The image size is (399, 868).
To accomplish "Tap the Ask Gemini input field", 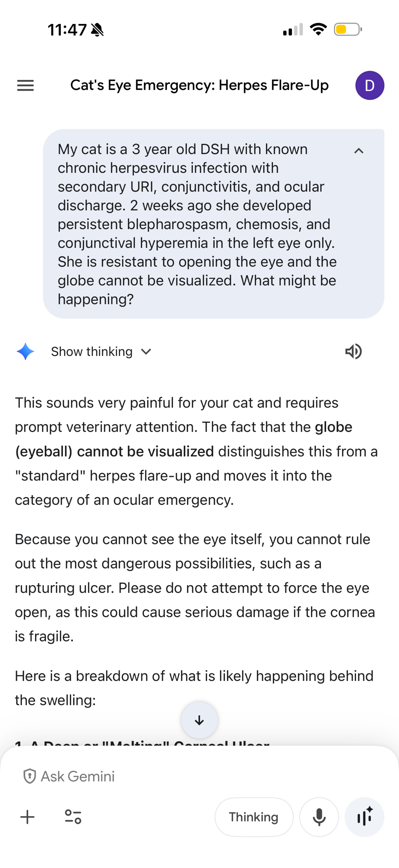I will (x=173, y=776).
